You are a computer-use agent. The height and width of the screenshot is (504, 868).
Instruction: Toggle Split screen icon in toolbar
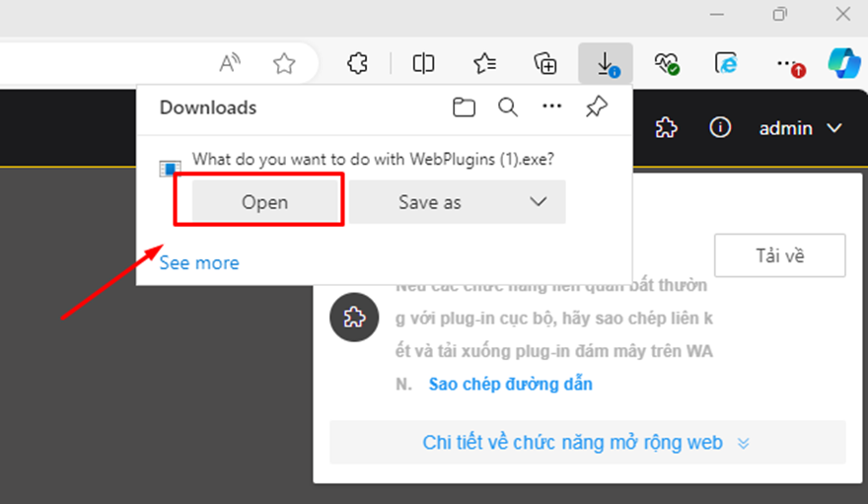423,63
